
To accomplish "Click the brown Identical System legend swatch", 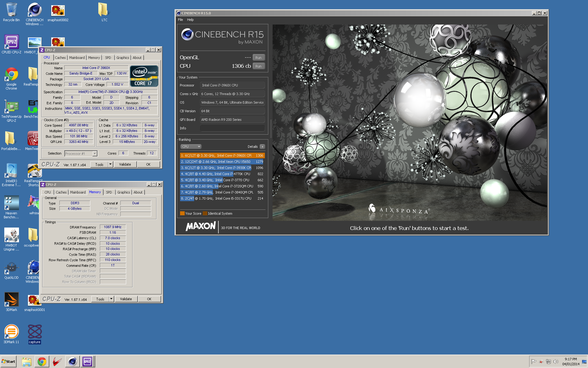I will (x=205, y=213).
